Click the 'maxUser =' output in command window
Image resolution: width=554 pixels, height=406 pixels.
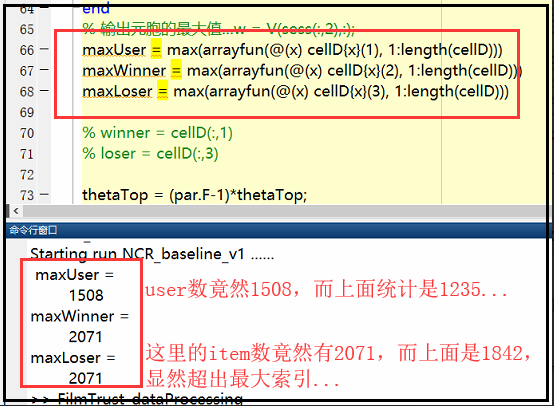click(x=75, y=275)
